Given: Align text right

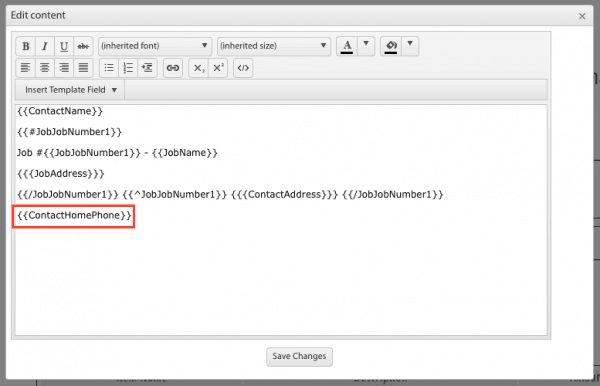Looking at the screenshot, I should click(x=64, y=68).
